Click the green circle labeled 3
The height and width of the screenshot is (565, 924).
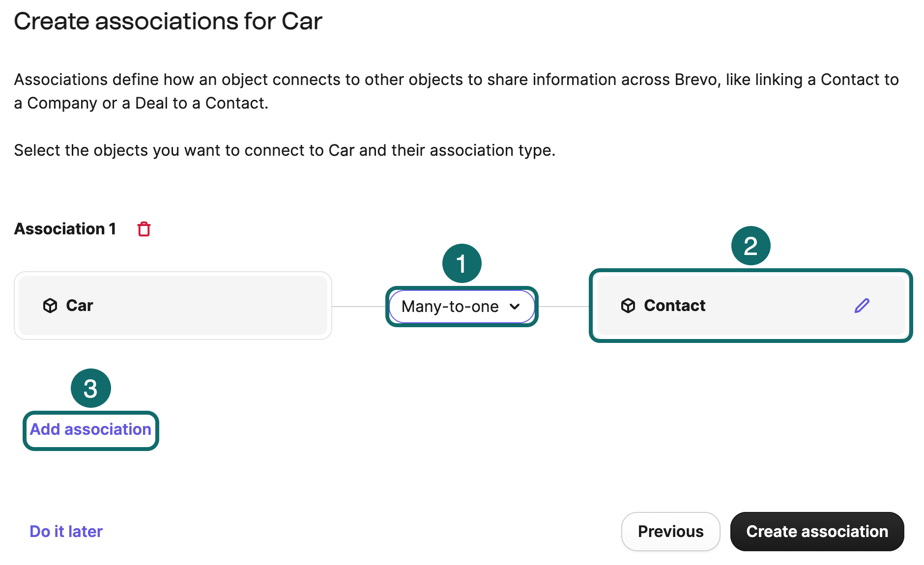coord(90,388)
